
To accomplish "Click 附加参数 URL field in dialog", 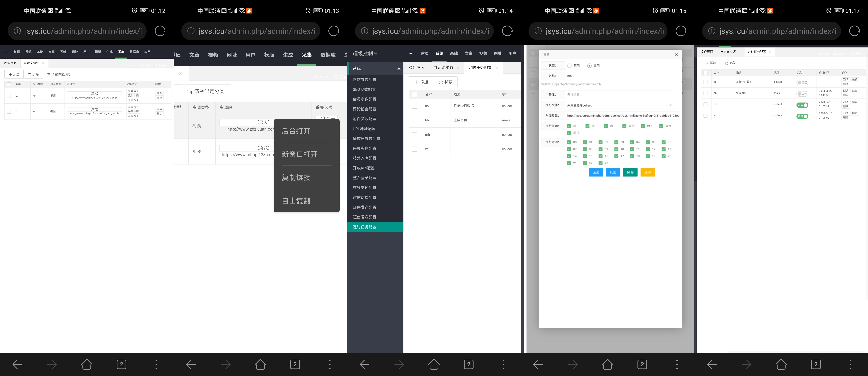I will [x=622, y=116].
